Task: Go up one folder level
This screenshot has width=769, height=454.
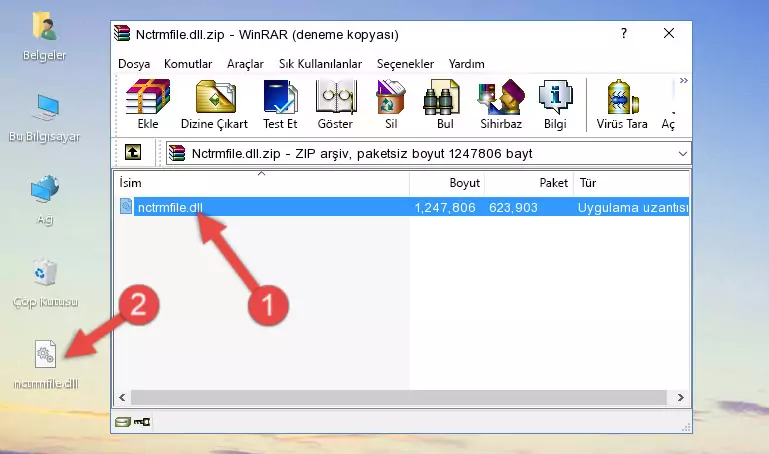Action: [133, 152]
